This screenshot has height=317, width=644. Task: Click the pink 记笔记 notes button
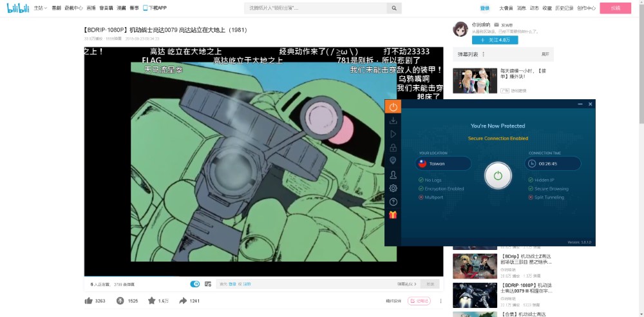pyautogui.click(x=419, y=301)
